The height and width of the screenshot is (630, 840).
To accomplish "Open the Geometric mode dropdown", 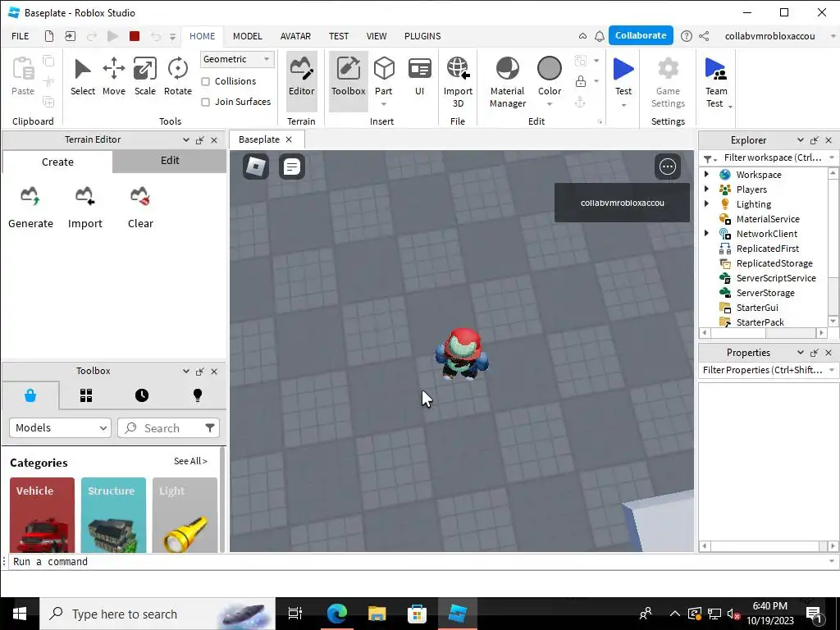I will 237,59.
